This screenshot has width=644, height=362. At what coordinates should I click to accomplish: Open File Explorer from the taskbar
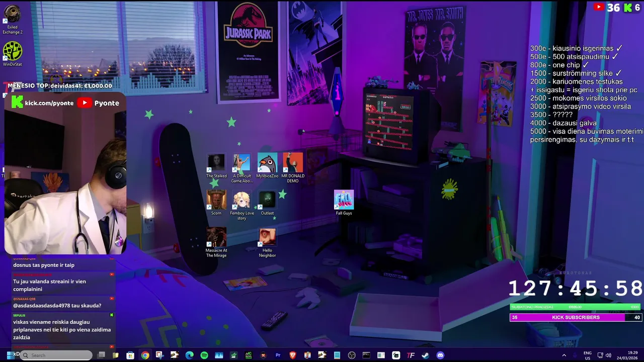[115, 355]
